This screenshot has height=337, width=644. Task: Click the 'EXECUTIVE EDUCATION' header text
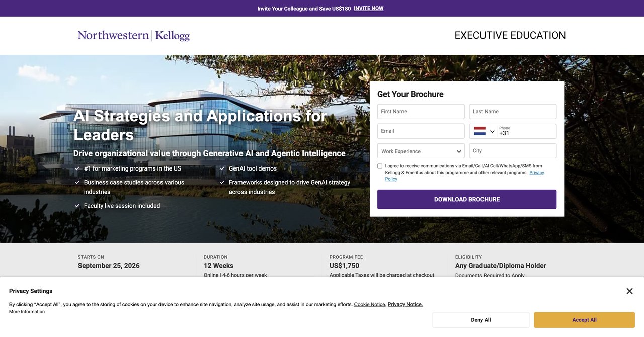(x=510, y=35)
